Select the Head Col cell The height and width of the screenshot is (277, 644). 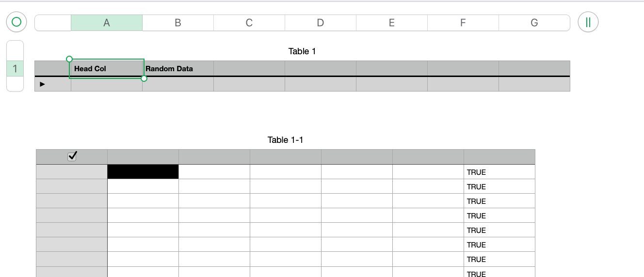pos(107,69)
